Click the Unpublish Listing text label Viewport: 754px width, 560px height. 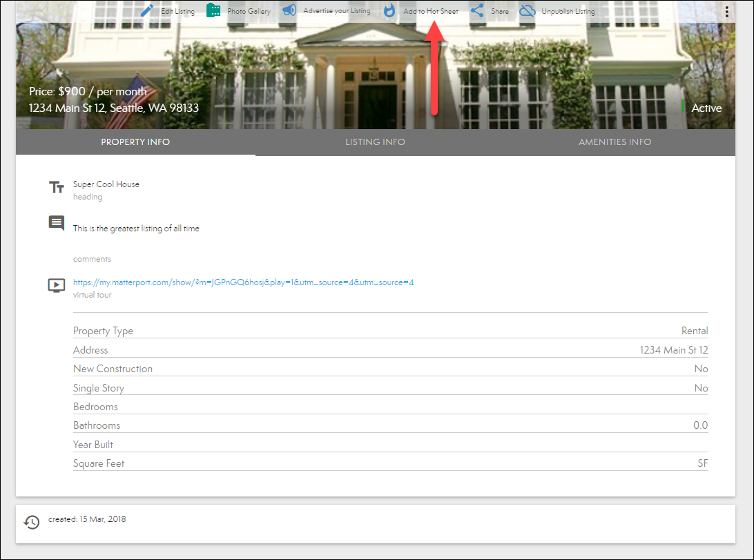point(568,12)
